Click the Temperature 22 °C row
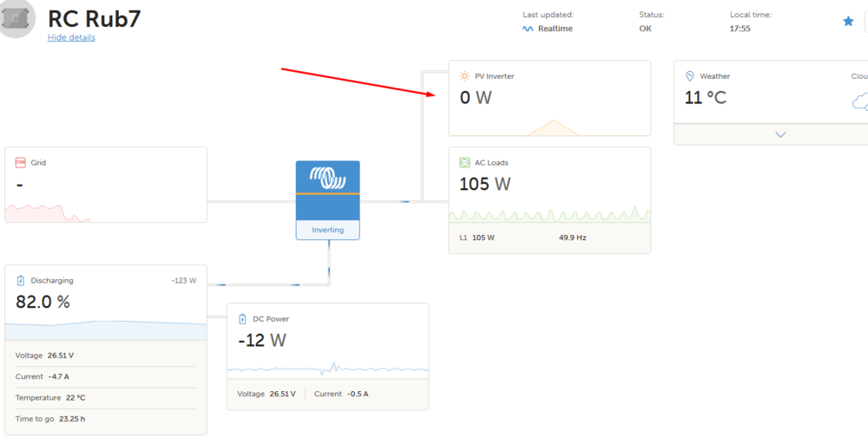This screenshot has height=438, width=868. tap(106, 397)
